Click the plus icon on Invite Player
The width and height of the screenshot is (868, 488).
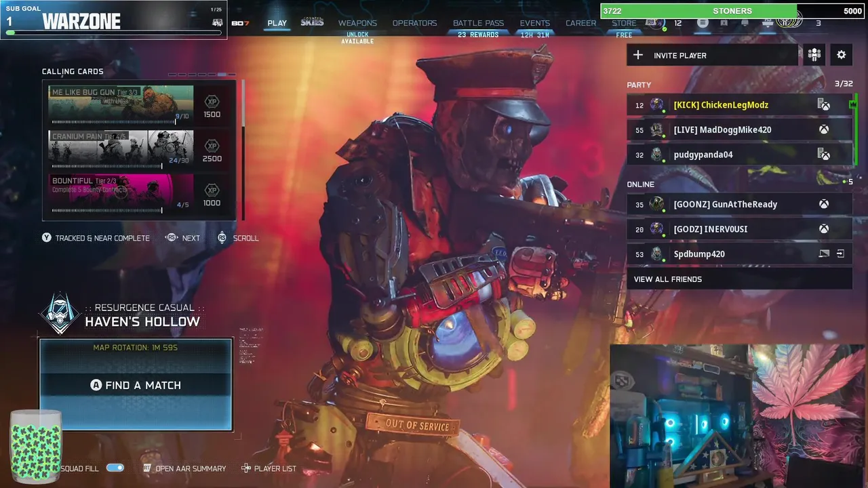pos(638,55)
